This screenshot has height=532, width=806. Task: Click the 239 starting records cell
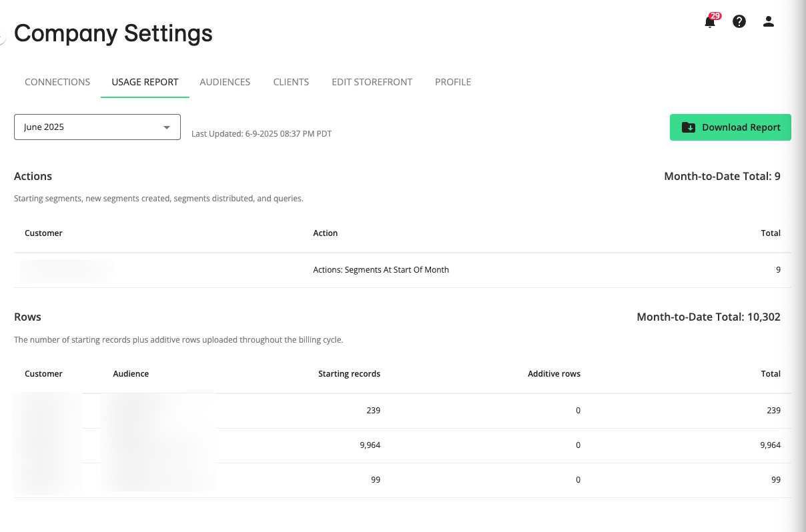tap(373, 411)
